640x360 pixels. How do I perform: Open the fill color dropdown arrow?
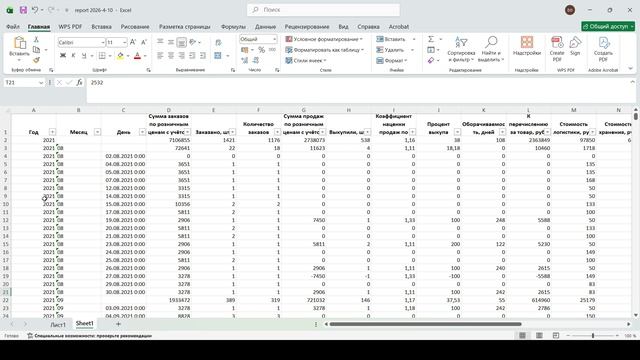pyautogui.click(x=128, y=56)
